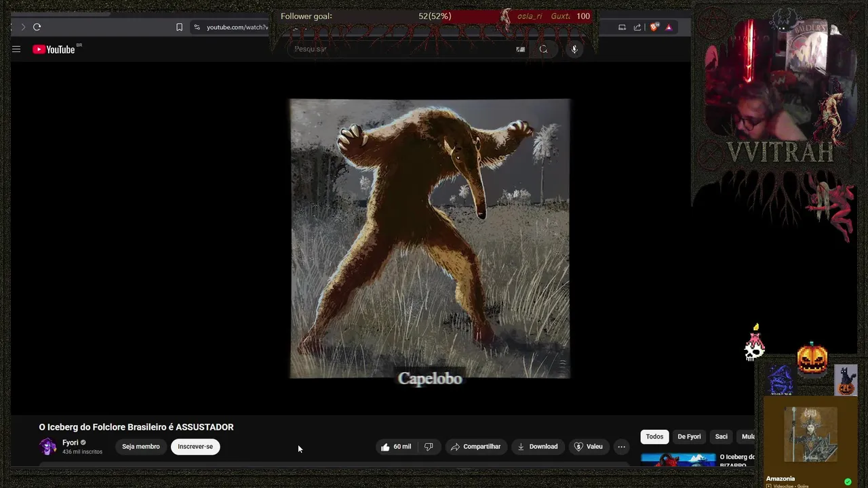Reload the page with browser refresh icon
Viewport: 868px width, 488px height.
pos(37,27)
